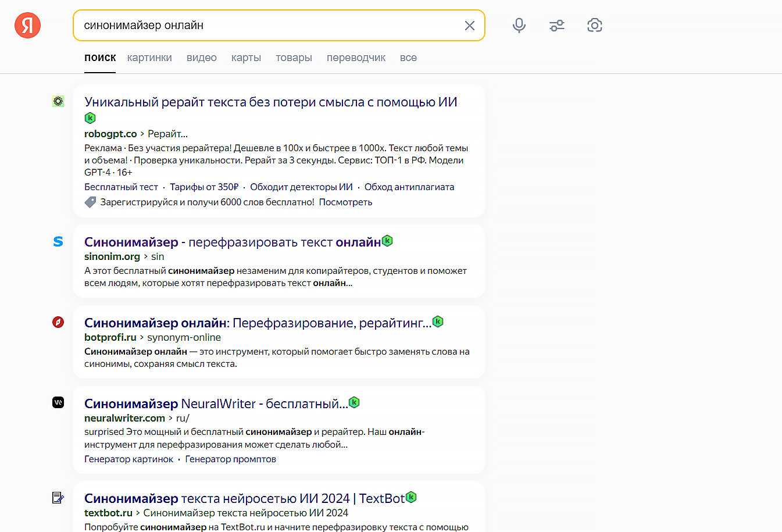Open the Генератор промптов sitelink

pos(230,459)
